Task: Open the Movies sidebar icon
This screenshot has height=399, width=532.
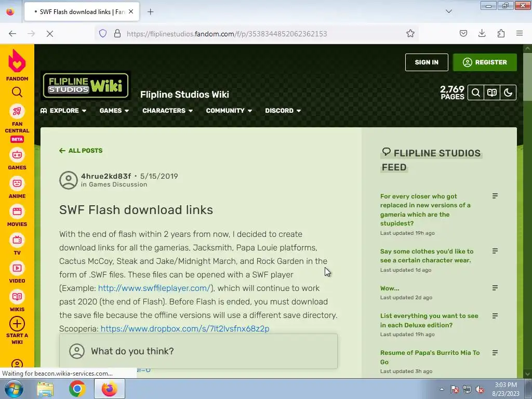Action: click(x=17, y=212)
